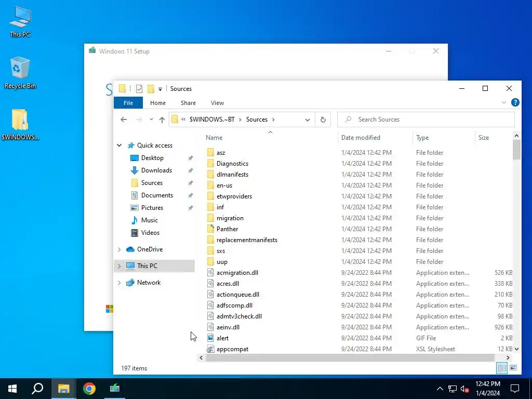Switch to Details view layout icon
Image resolution: width=532 pixels, height=399 pixels.
pyautogui.click(x=502, y=368)
